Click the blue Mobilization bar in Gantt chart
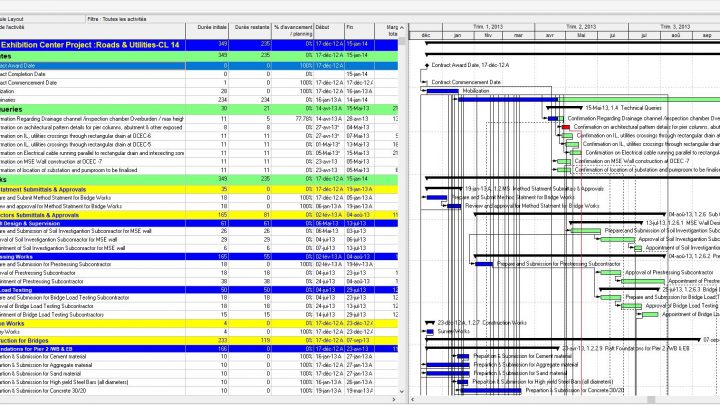 click(442, 91)
